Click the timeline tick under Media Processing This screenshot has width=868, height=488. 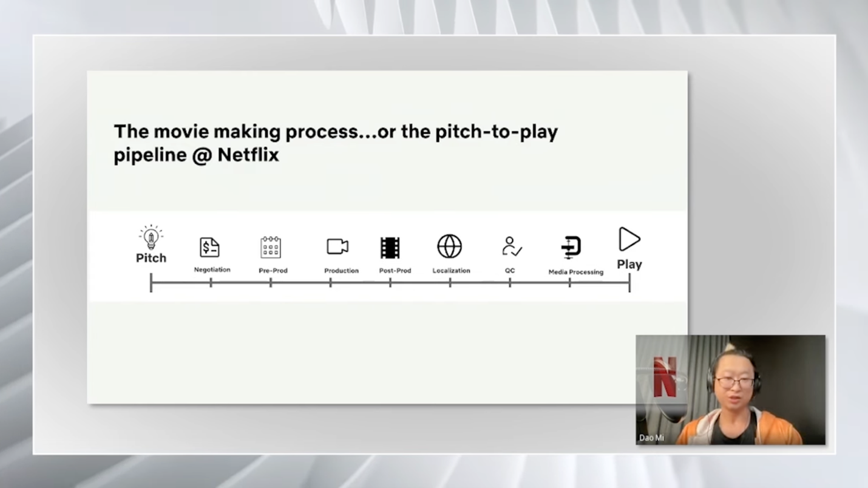pos(569,282)
